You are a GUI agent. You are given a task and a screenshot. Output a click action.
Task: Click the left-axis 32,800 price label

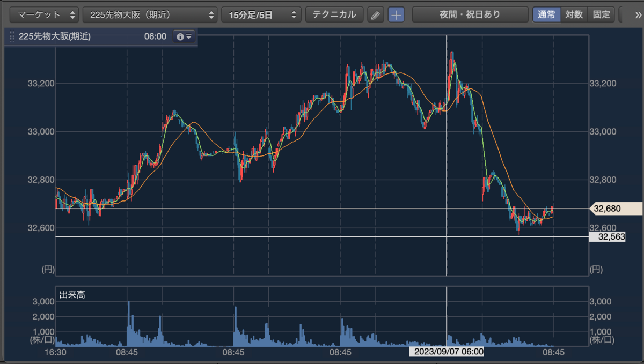click(x=41, y=180)
